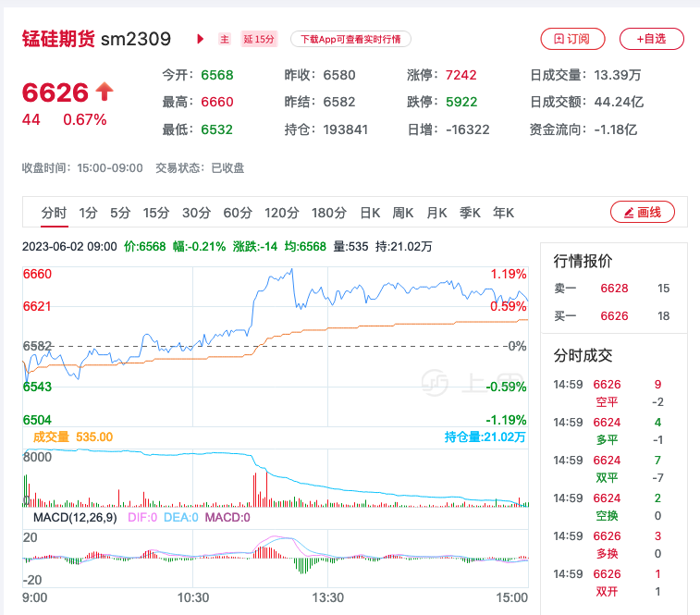
Task: Click the 持仓 value 193841
Action: pyautogui.click(x=346, y=130)
